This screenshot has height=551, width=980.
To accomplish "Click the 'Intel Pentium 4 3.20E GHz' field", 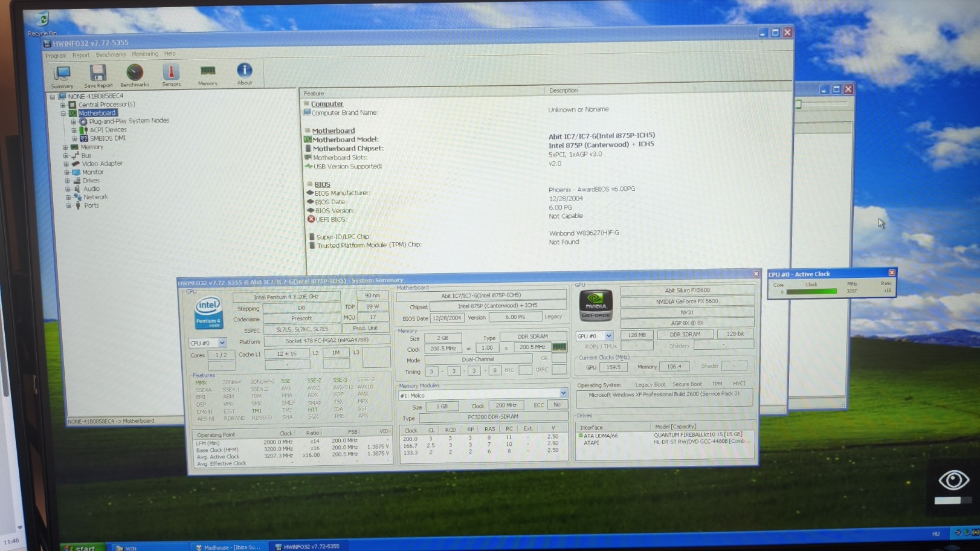I will 286,297.
